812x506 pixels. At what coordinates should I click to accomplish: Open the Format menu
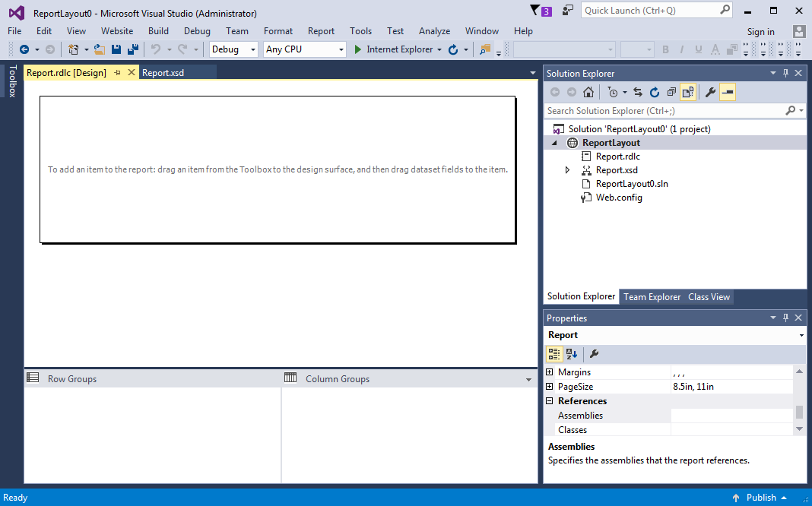278,31
